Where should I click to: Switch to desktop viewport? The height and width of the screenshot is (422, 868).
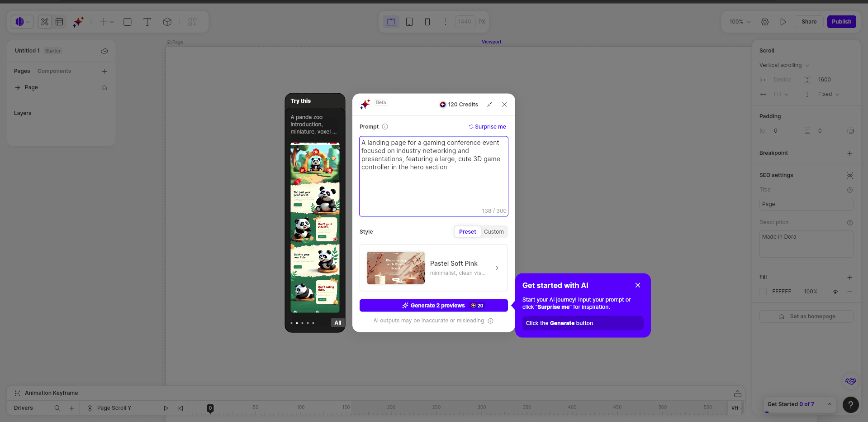pos(391,22)
